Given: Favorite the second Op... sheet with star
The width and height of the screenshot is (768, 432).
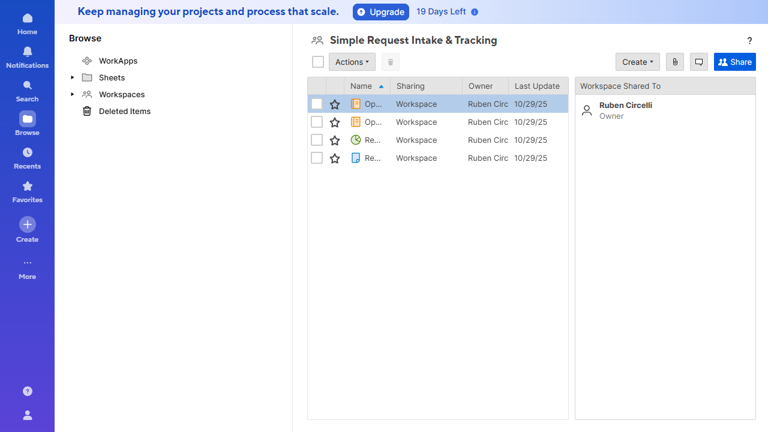Looking at the screenshot, I should (x=335, y=122).
